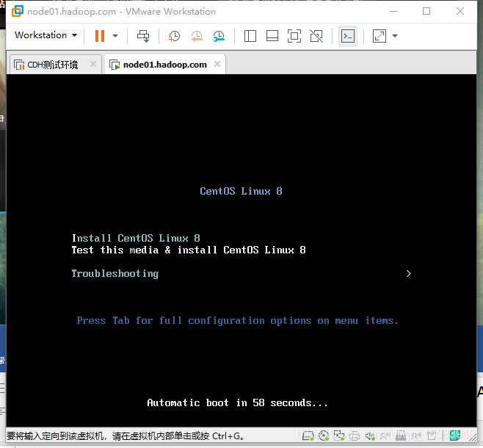The height and width of the screenshot is (448, 483).
Task: Expand the power options dropdown arrow
Action: 115,36
